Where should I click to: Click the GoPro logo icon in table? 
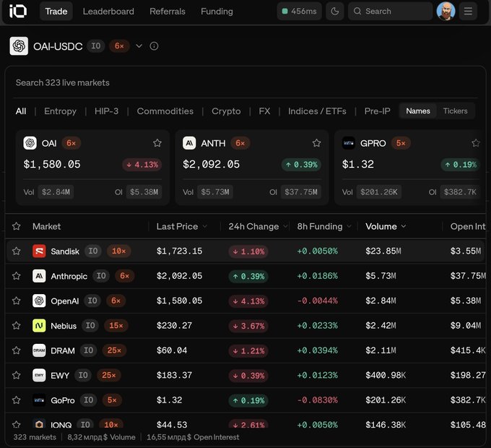39,400
